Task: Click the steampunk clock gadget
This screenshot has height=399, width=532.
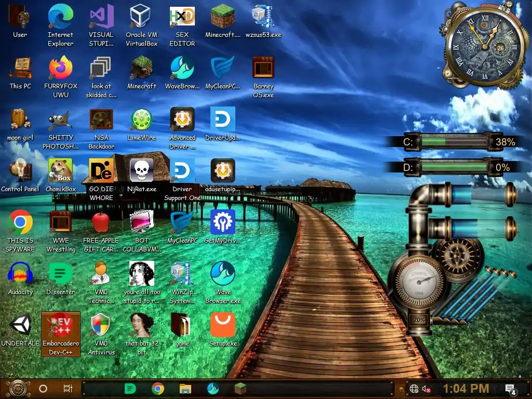Action: [484, 46]
